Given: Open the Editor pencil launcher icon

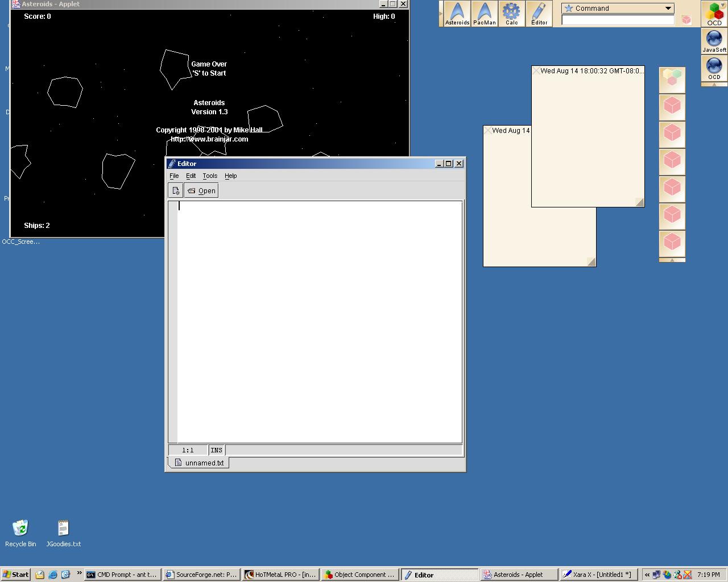Looking at the screenshot, I should 539,14.
